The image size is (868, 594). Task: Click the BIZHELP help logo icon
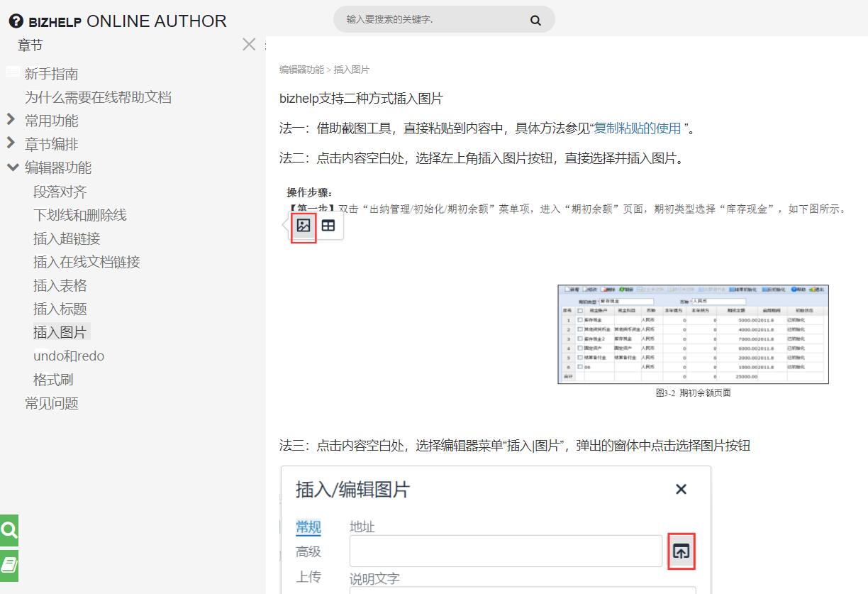coord(16,20)
